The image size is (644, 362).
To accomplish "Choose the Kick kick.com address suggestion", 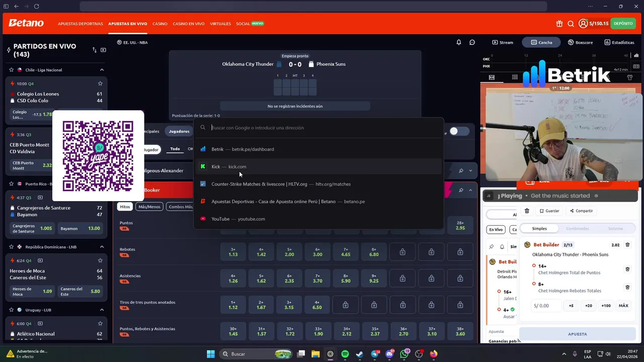I will (318, 166).
